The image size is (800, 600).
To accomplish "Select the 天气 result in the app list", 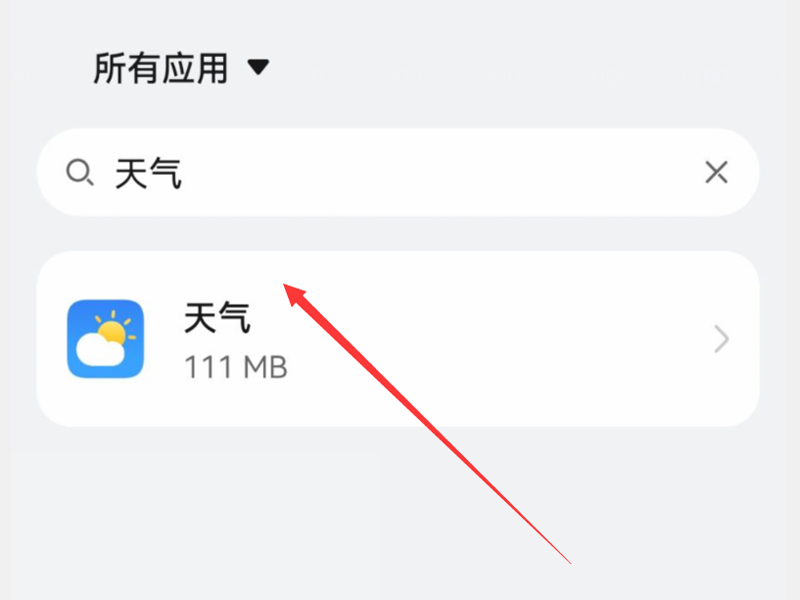I will 398,339.
